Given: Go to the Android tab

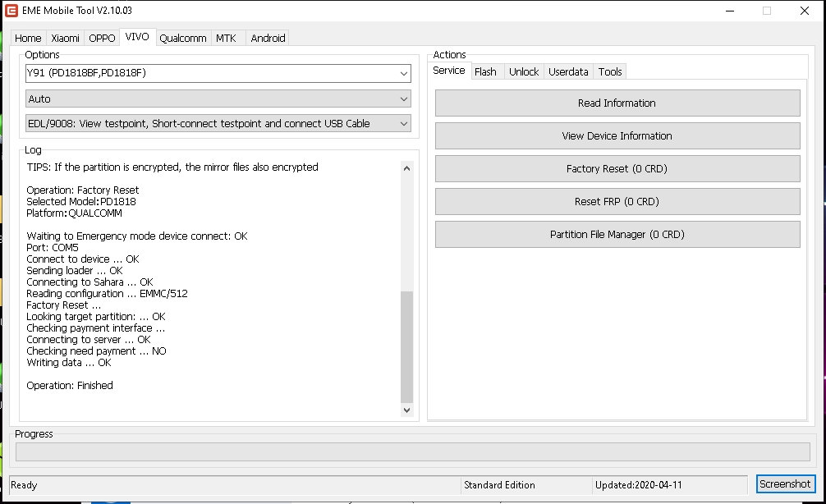Looking at the screenshot, I should pos(268,38).
